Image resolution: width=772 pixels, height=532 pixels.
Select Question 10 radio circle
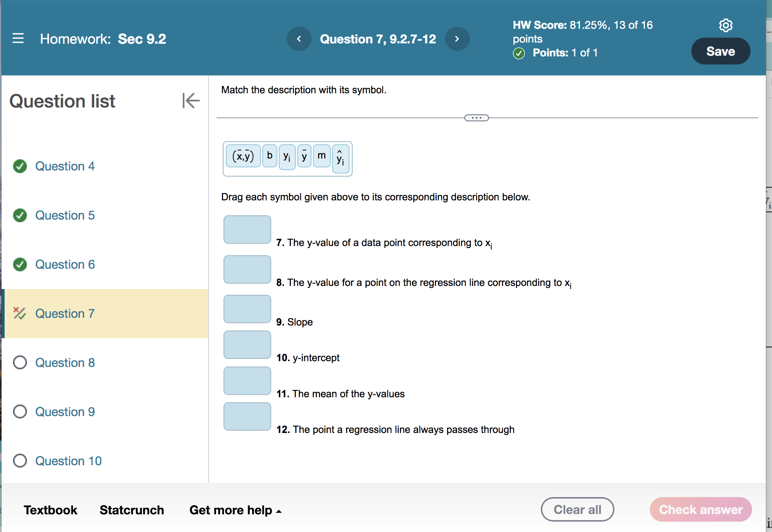pos(20,461)
